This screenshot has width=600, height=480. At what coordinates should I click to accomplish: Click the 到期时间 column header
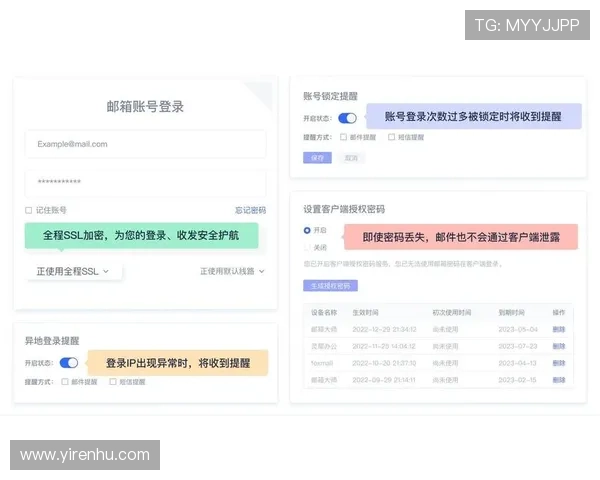[511, 312]
